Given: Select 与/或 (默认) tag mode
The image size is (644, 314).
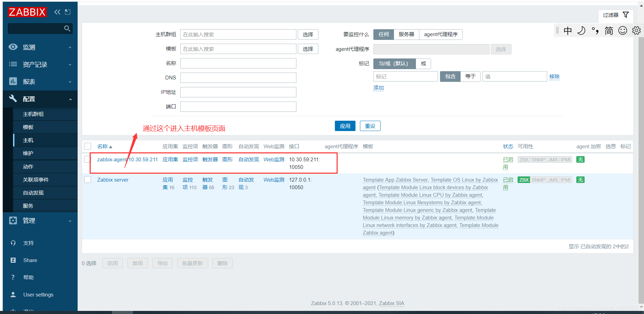Looking at the screenshot, I should click(394, 64).
